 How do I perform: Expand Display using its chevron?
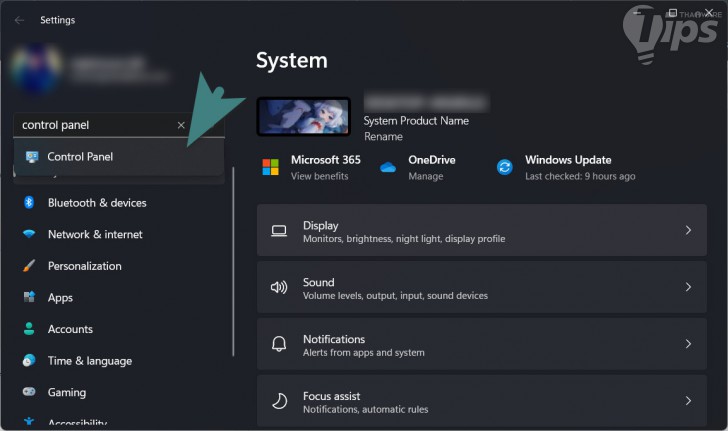(688, 230)
